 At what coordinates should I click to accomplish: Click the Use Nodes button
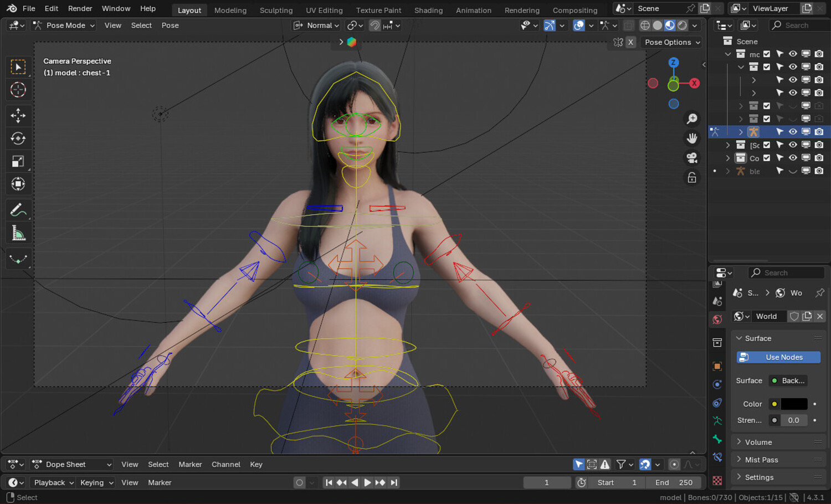(x=778, y=357)
